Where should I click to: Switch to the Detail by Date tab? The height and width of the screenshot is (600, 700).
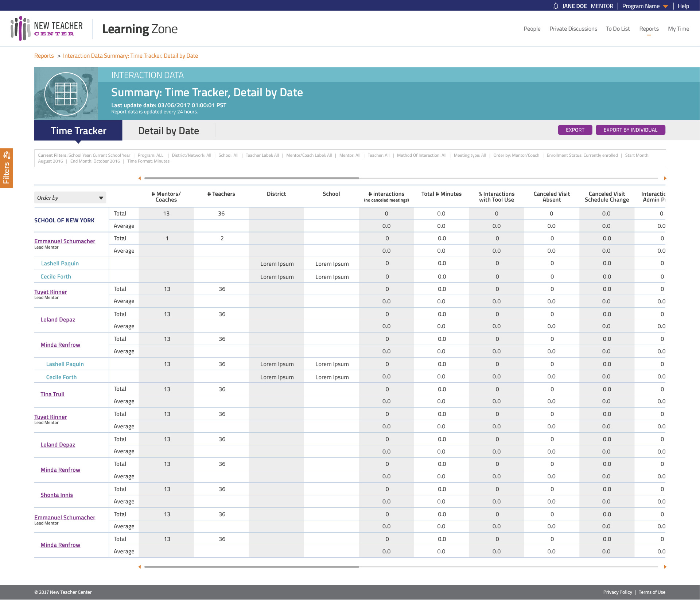pyautogui.click(x=168, y=131)
